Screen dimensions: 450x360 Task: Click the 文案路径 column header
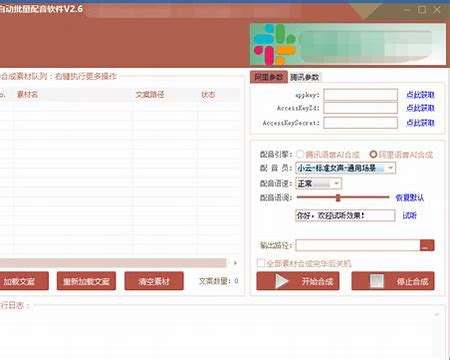pyautogui.click(x=150, y=95)
